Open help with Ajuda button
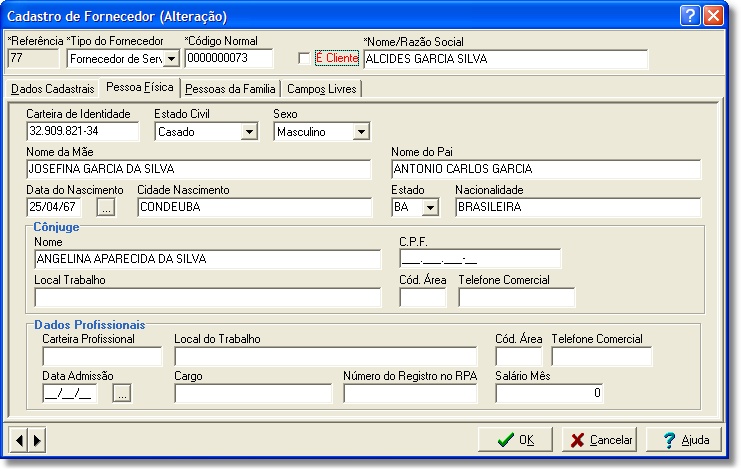741x471 pixels. point(684,440)
